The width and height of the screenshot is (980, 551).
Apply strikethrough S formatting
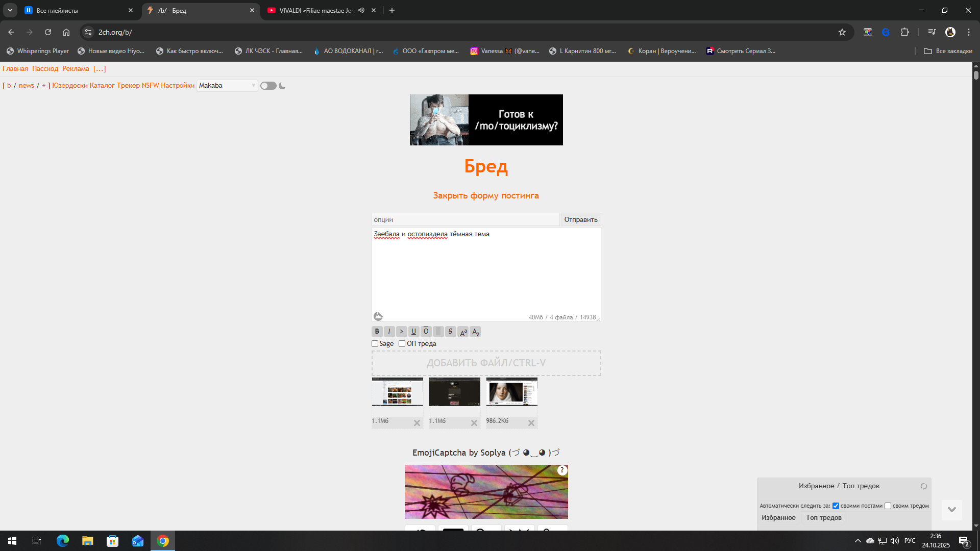450,332
